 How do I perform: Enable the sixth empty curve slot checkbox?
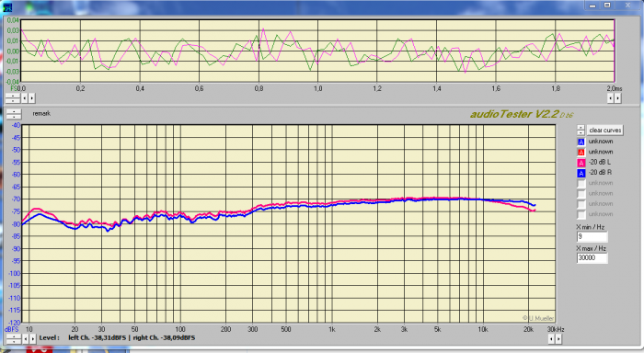[x=581, y=194]
